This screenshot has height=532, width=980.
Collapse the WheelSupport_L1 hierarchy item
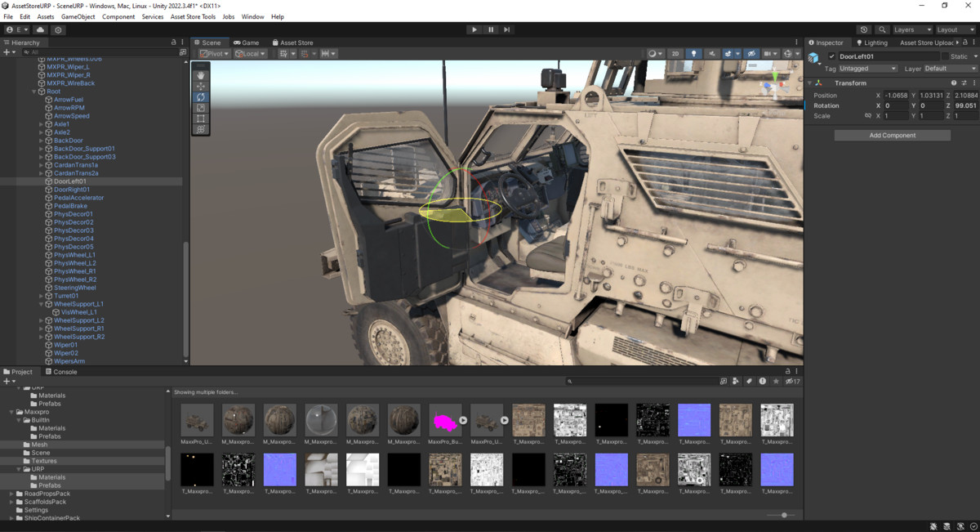[x=41, y=304]
